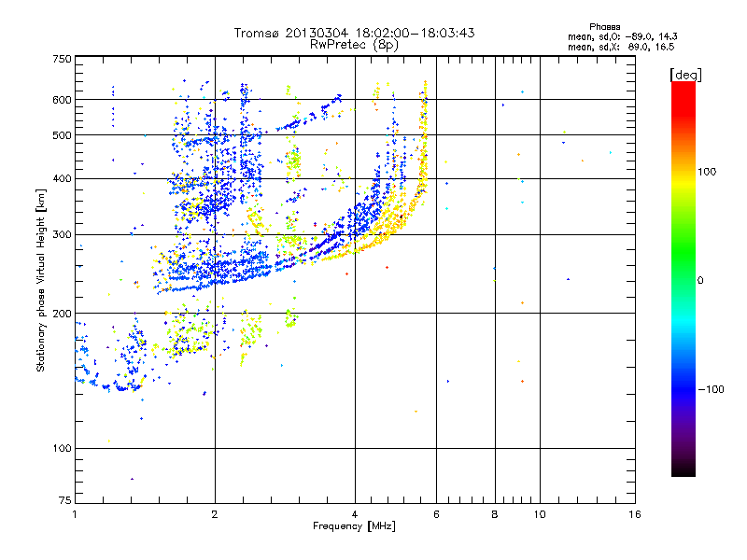The width and height of the screenshot is (747, 560).
Task: Click x-axis tick label "4"
Action: coord(355,514)
